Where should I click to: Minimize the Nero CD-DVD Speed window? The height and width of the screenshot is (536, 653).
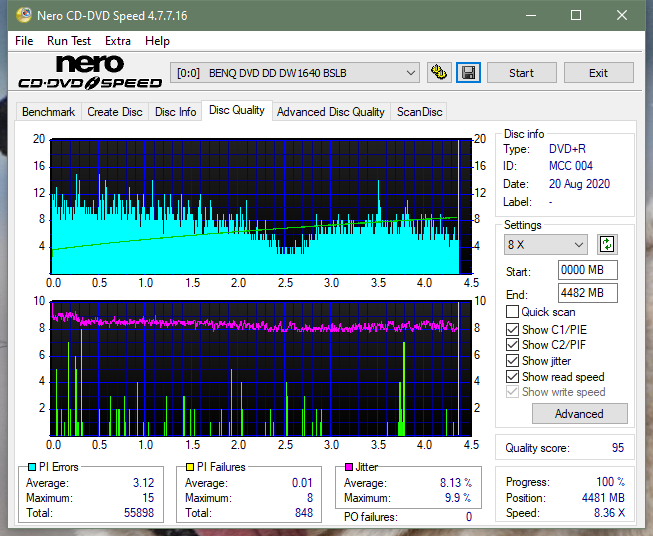point(531,15)
